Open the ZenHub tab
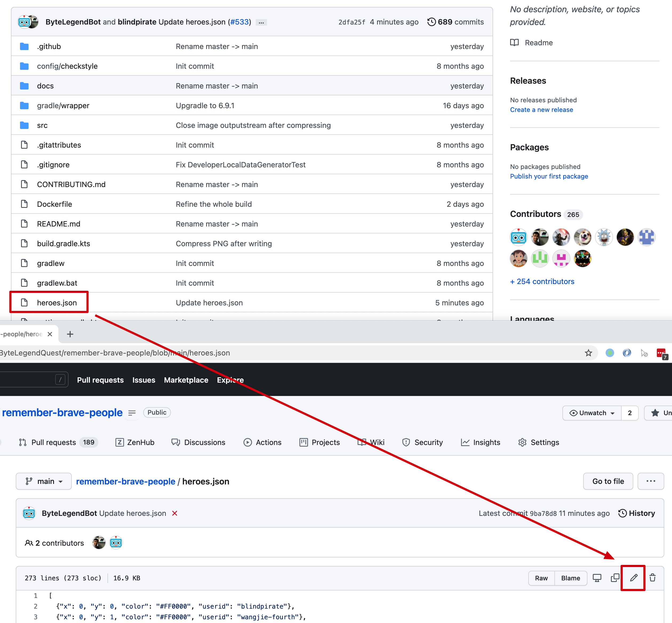Image resolution: width=672 pixels, height=623 pixels. 135,442
